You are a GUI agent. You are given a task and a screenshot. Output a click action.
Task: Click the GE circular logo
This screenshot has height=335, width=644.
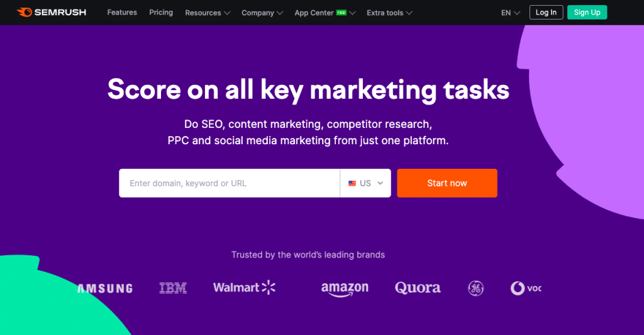tap(475, 288)
